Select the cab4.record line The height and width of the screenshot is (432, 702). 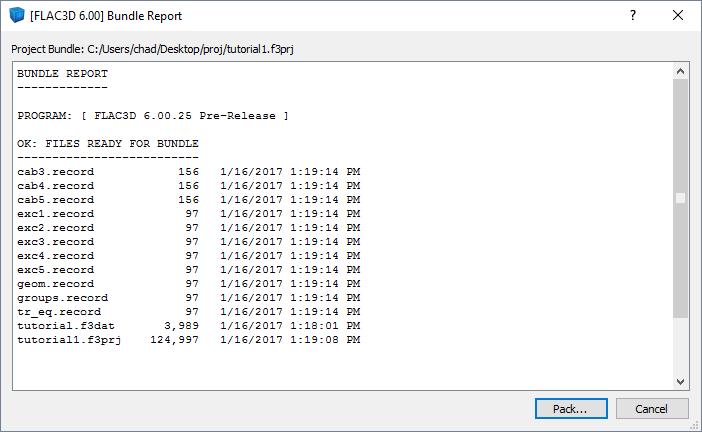[x=189, y=186]
